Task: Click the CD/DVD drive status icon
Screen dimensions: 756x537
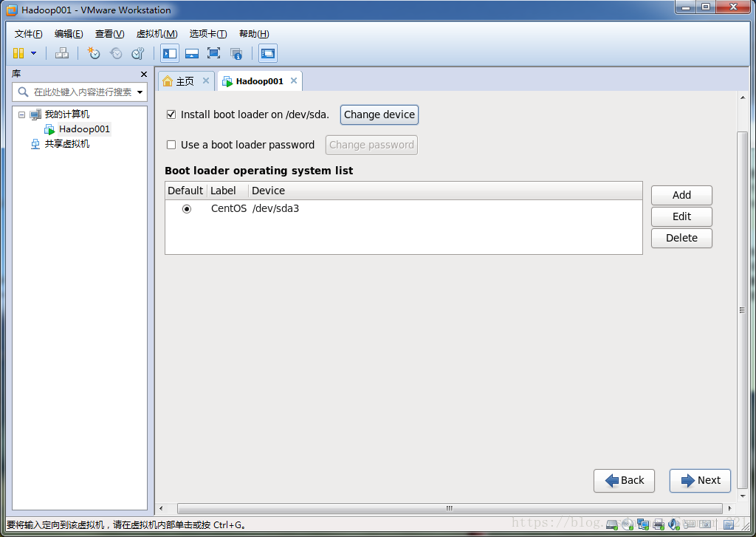Action: point(628,524)
